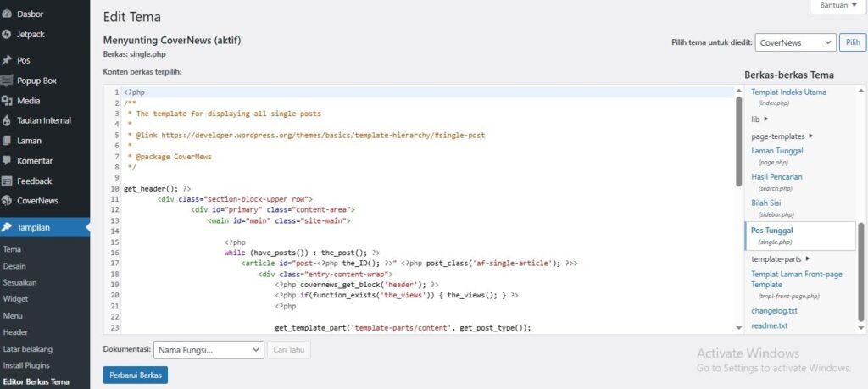
Task: Open Templat Indeks Utama file
Action: [788, 92]
